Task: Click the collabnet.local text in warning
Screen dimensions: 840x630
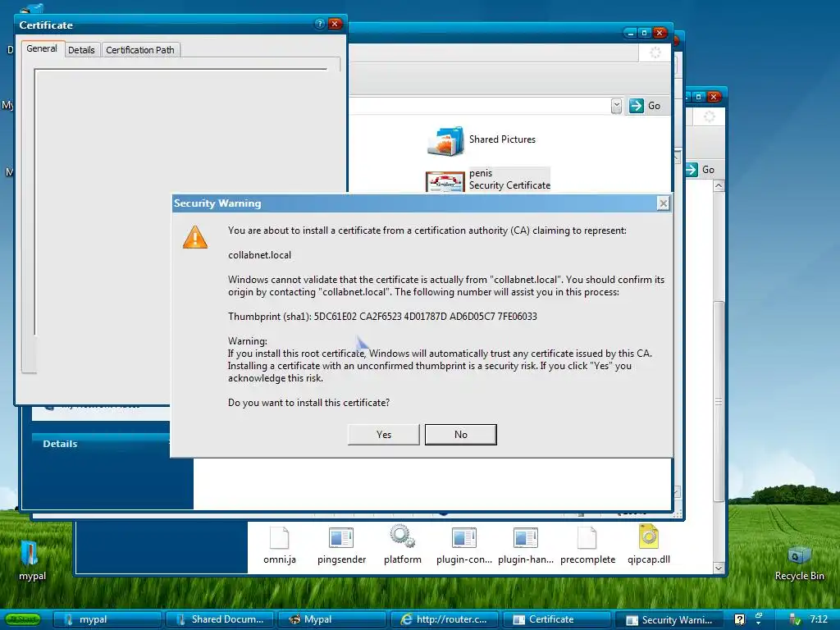Action: (x=260, y=255)
